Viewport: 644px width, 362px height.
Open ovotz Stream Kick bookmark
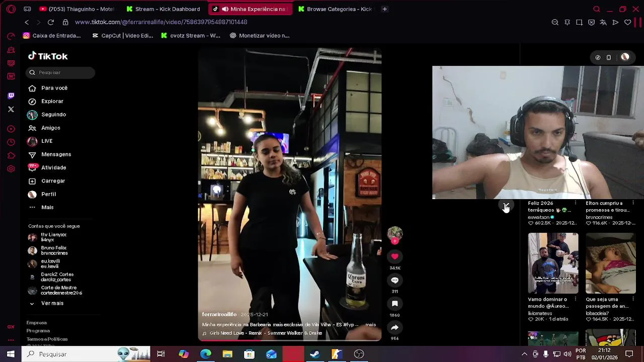tap(190, 36)
